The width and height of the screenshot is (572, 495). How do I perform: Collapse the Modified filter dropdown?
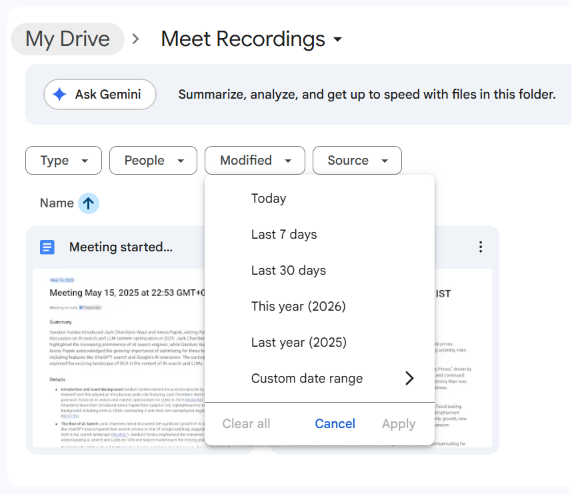click(255, 161)
